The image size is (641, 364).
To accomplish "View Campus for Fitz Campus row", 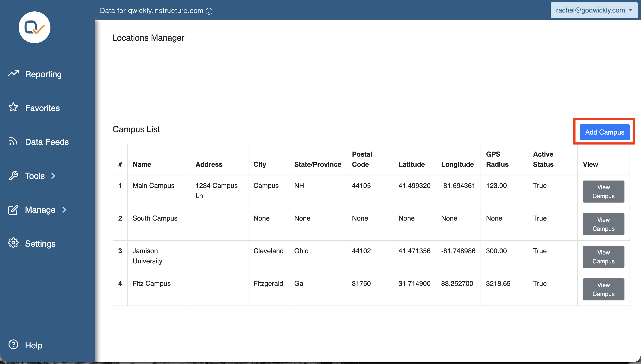I will click(x=603, y=289).
